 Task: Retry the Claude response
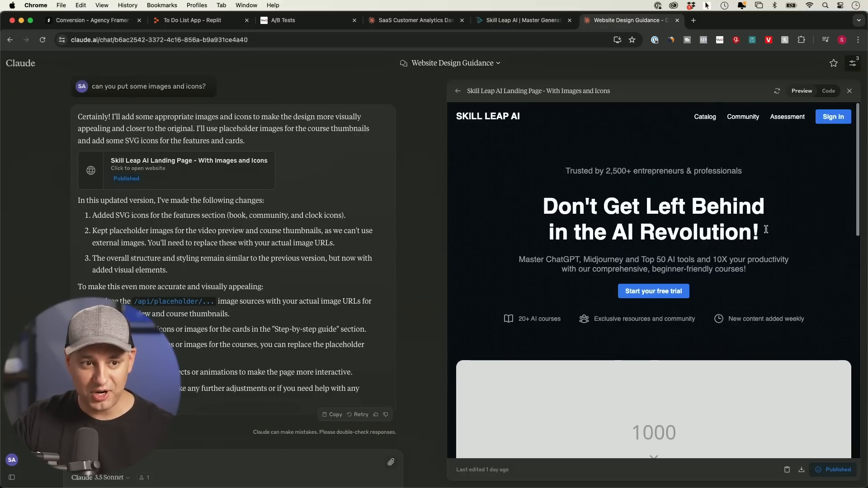point(358,414)
